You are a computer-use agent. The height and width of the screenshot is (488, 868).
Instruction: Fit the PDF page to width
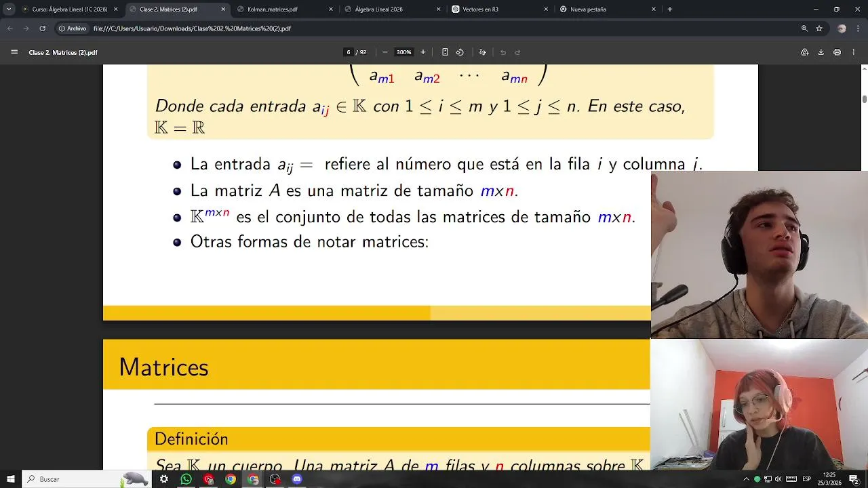[445, 52]
